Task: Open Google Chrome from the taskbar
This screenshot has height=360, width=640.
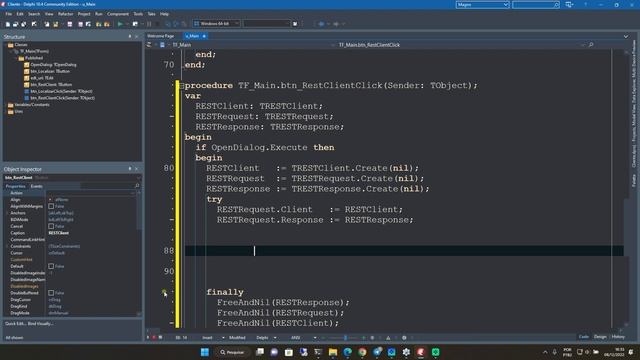Action: click(362, 352)
